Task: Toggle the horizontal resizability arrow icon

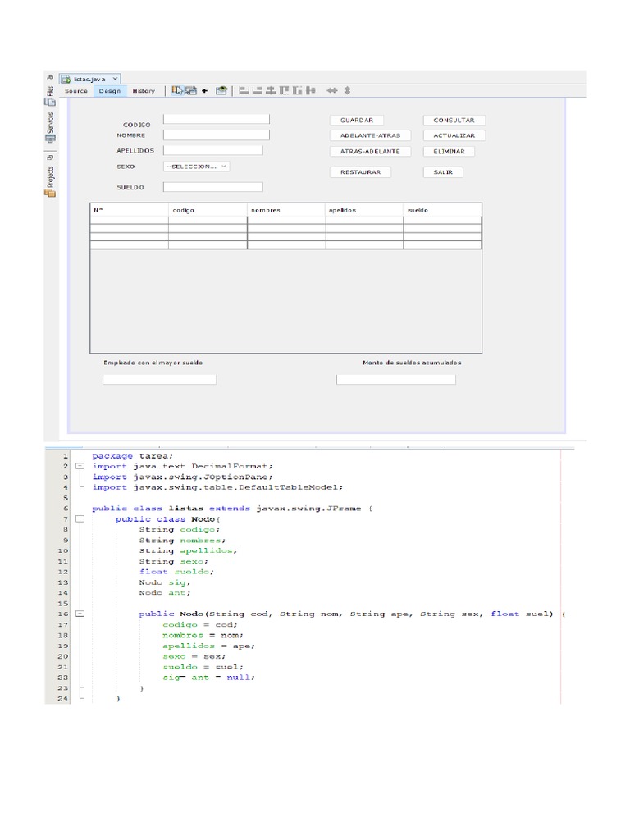Action: point(333,91)
